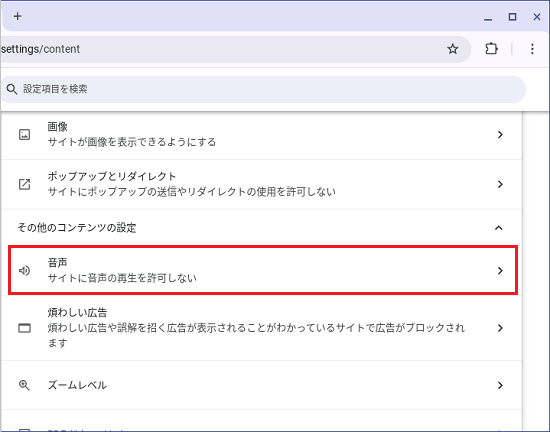Click the popup description サイトにポップアップの送信…
The image size is (550, 432).
pos(192,192)
